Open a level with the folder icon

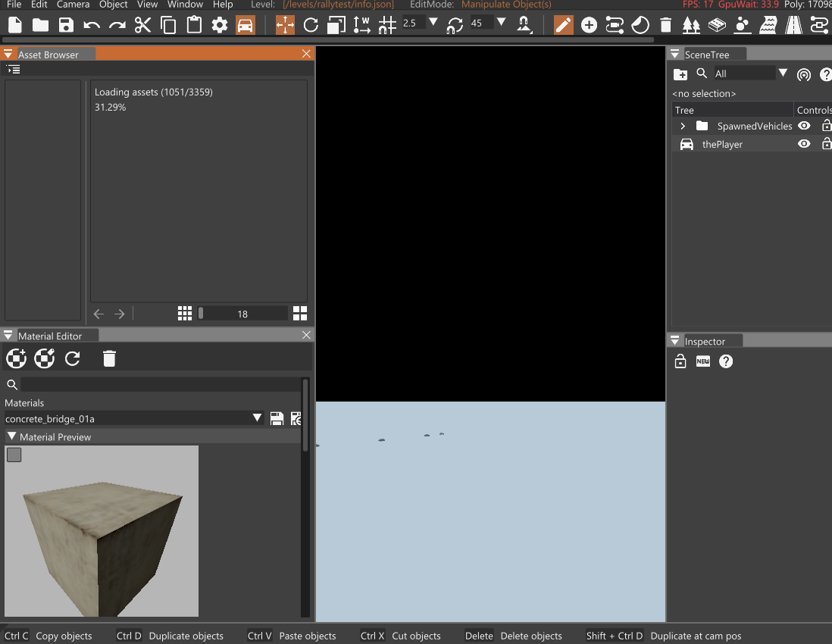pos(40,25)
